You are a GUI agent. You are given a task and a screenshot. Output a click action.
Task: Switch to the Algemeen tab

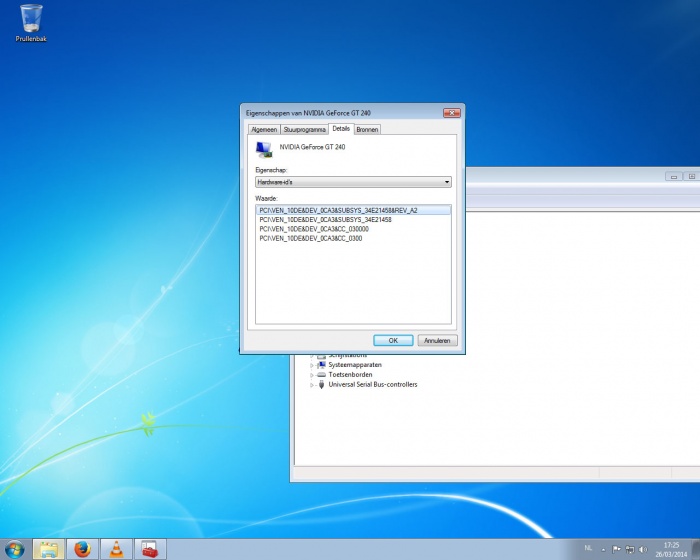click(264, 130)
